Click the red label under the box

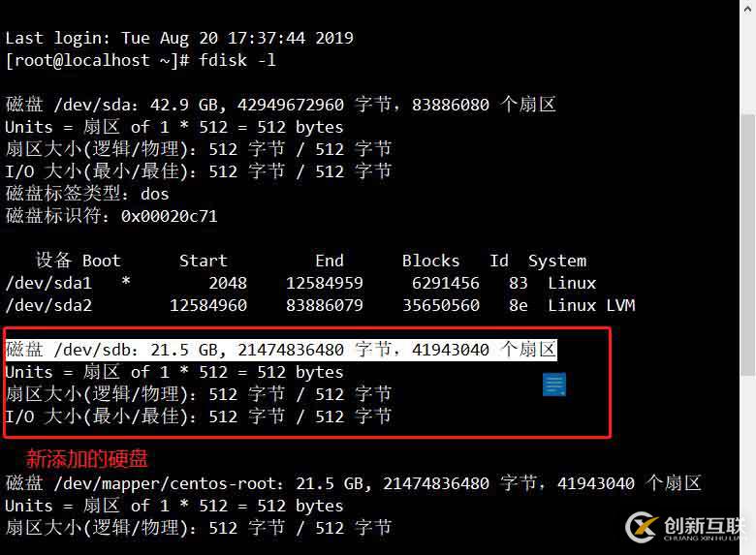(x=87, y=459)
